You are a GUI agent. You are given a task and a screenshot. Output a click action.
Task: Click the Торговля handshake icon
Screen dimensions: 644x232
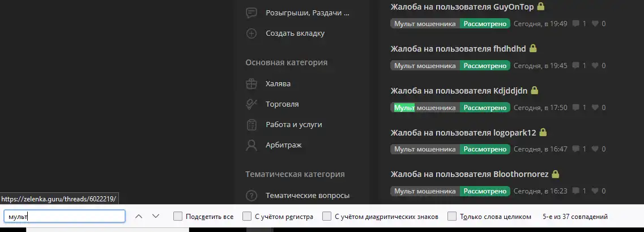pyautogui.click(x=251, y=104)
